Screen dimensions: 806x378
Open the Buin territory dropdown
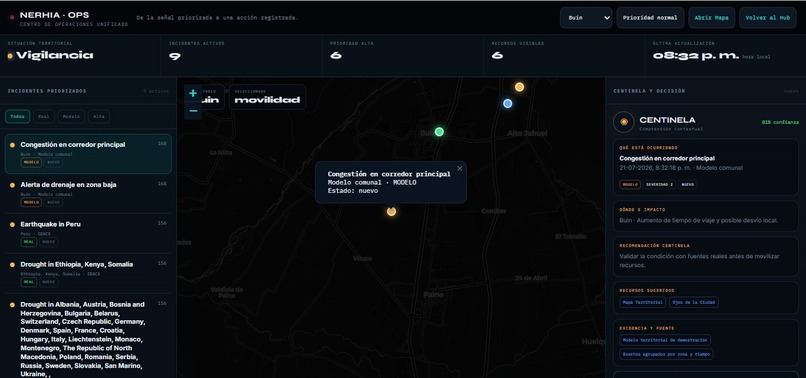(x=586, y=17)
